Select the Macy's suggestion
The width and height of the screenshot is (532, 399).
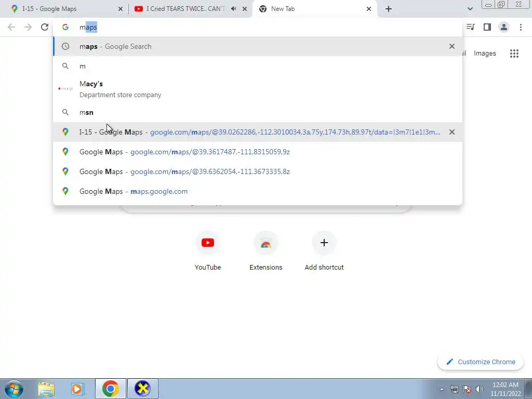(258, 89)
